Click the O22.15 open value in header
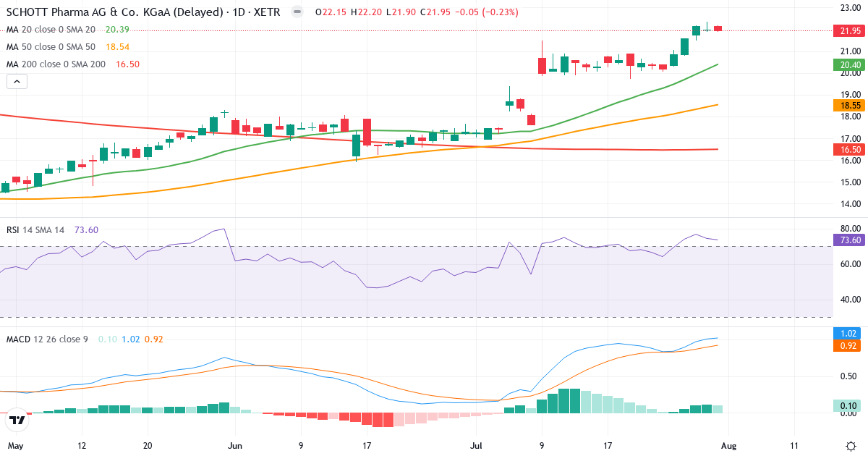 (331, 12)
